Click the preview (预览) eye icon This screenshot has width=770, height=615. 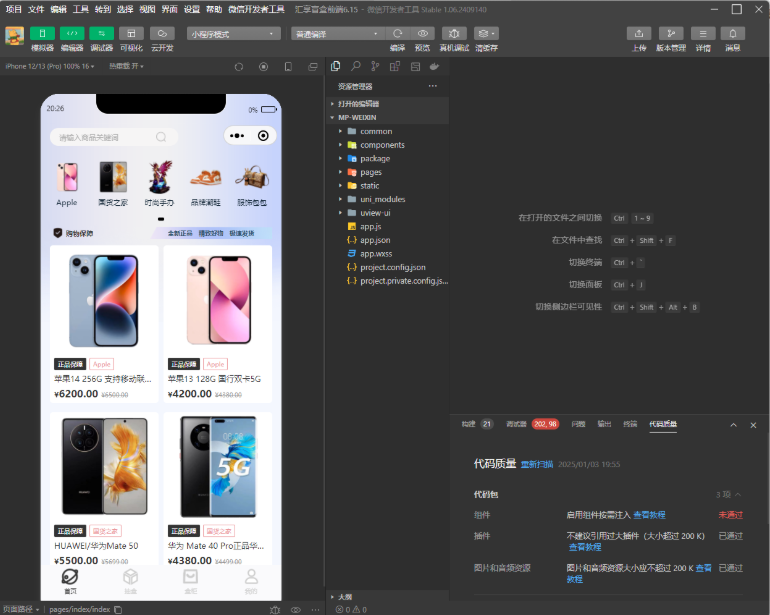pyautogui.click(x=422, y=33)
